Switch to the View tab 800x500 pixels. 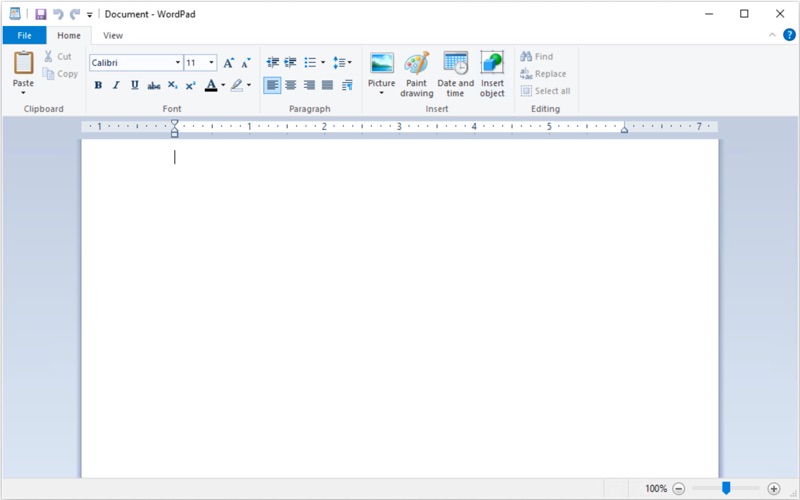click(113, 35)
